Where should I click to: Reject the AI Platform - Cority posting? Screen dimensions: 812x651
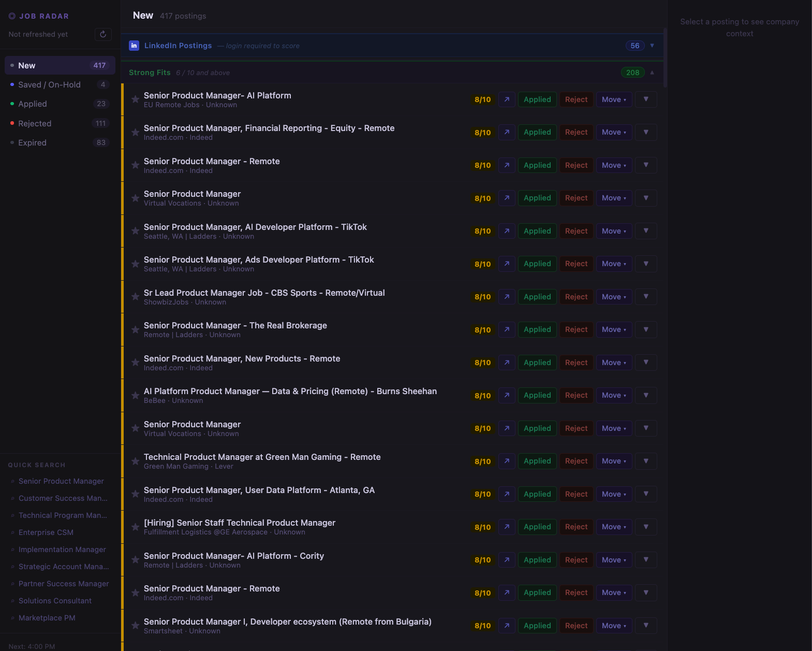coord(576,560)
